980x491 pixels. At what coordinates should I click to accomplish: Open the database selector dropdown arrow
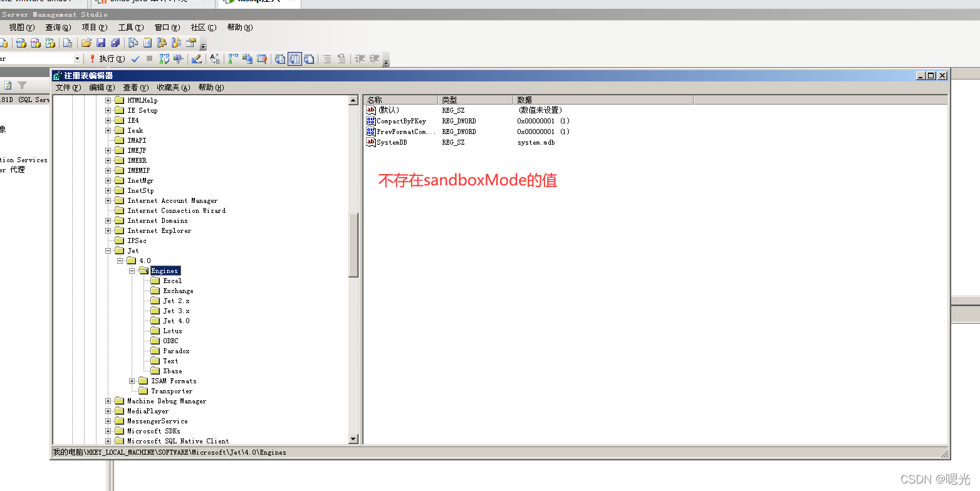tap(78, 59)
